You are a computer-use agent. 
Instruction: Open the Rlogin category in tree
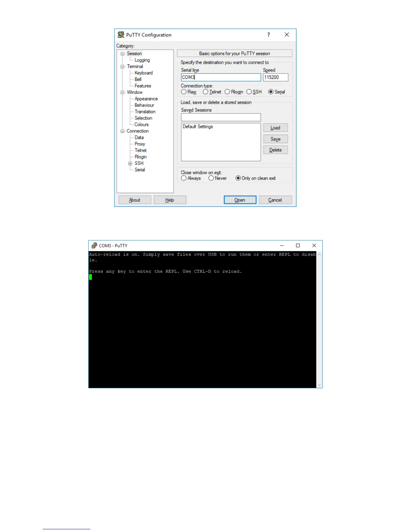(141, 157)
